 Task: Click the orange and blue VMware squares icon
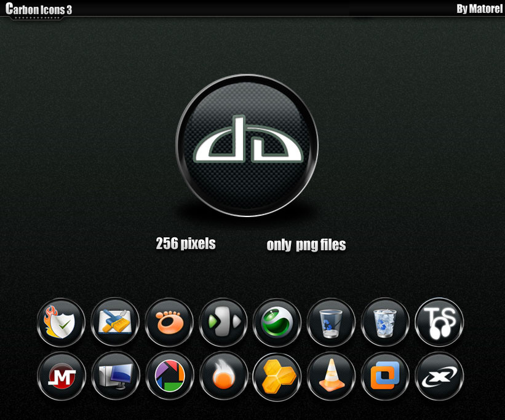point(385,376)
